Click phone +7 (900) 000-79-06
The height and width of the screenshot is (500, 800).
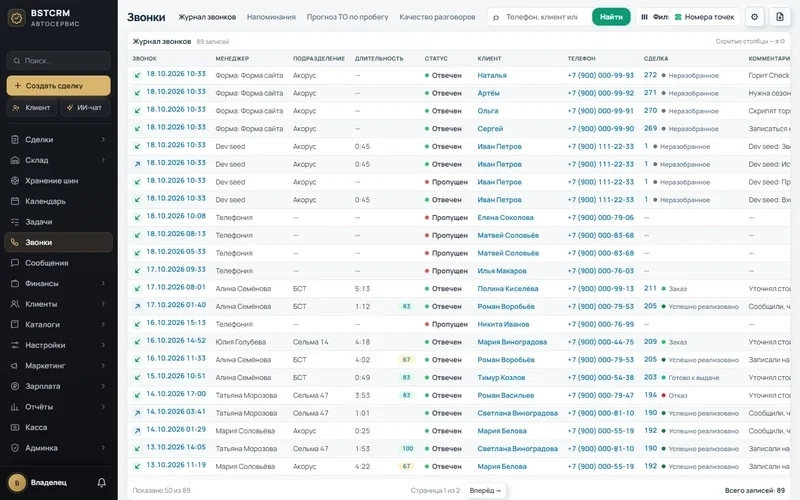point(601,218)
